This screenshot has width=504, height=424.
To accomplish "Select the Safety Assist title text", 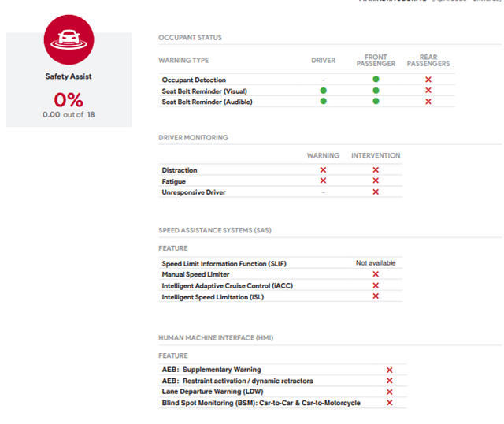I will pyautogui.click(x=69, y=76).
